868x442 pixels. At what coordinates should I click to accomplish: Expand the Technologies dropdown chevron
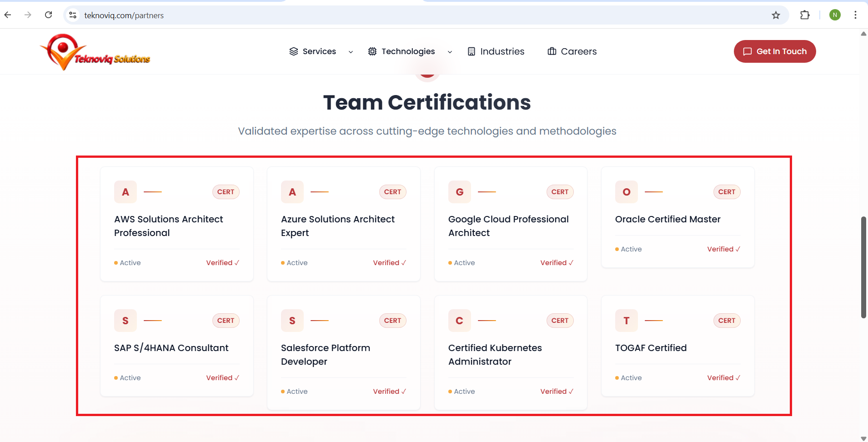point(450,52)
